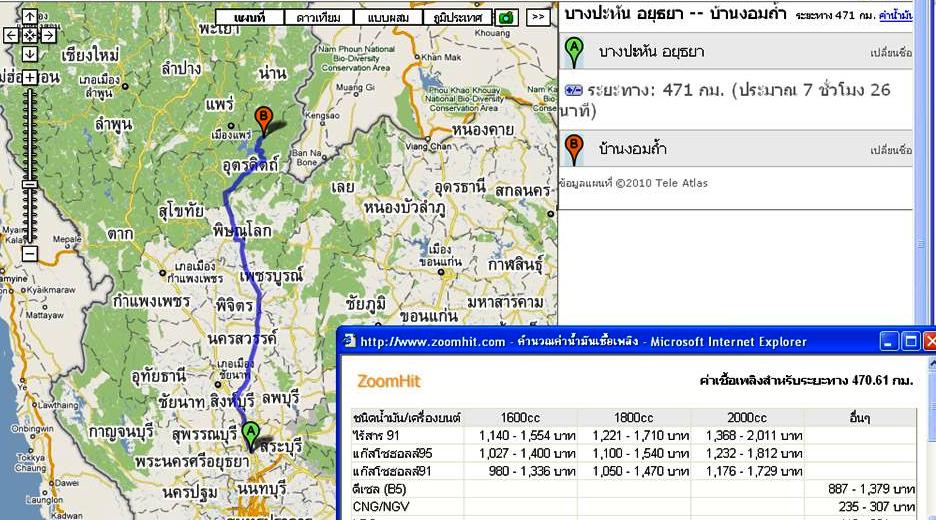Select the แบบผสม hybrid map view
This screenshot has width=936, height=520.
pyautogui.click(x=386, y=17)
